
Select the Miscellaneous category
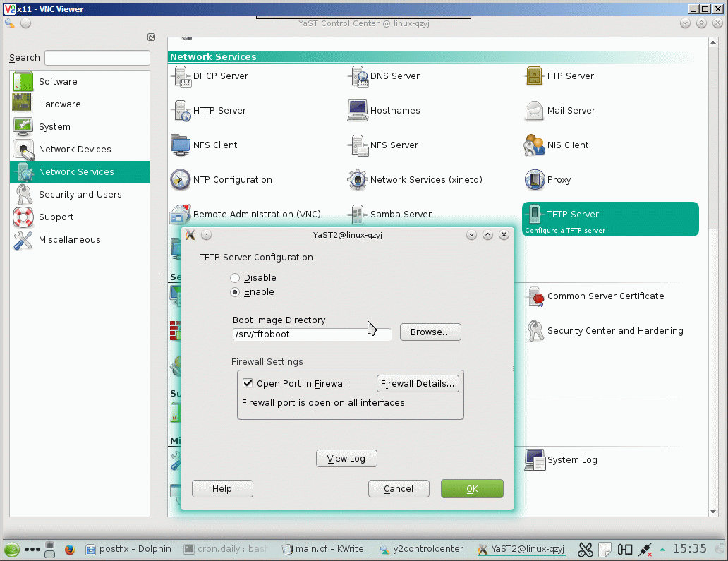tap(80, 240)
